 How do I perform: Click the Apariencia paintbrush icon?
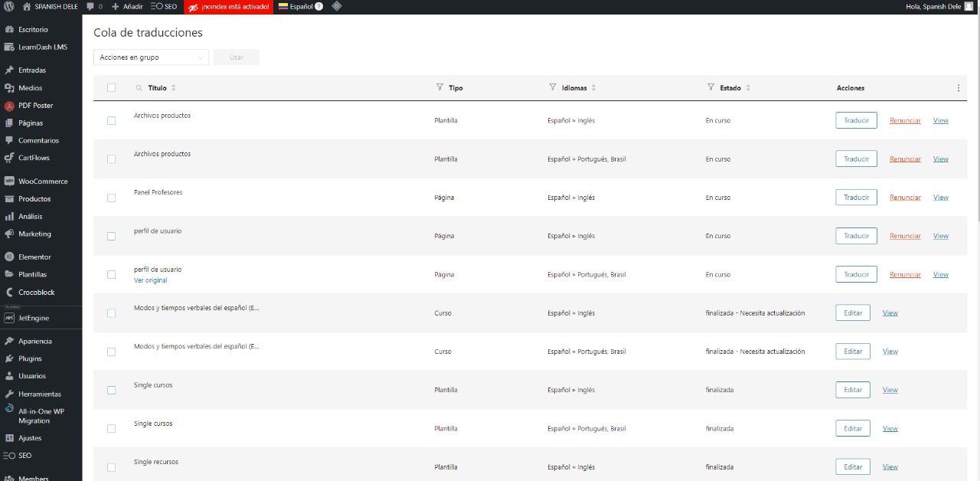click(x=9, y=341)
